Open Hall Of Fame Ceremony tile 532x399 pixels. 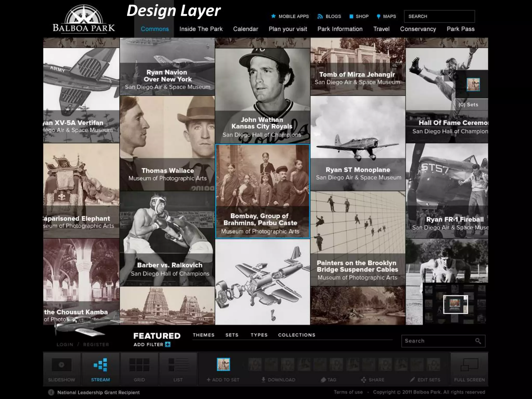(447, 95)
